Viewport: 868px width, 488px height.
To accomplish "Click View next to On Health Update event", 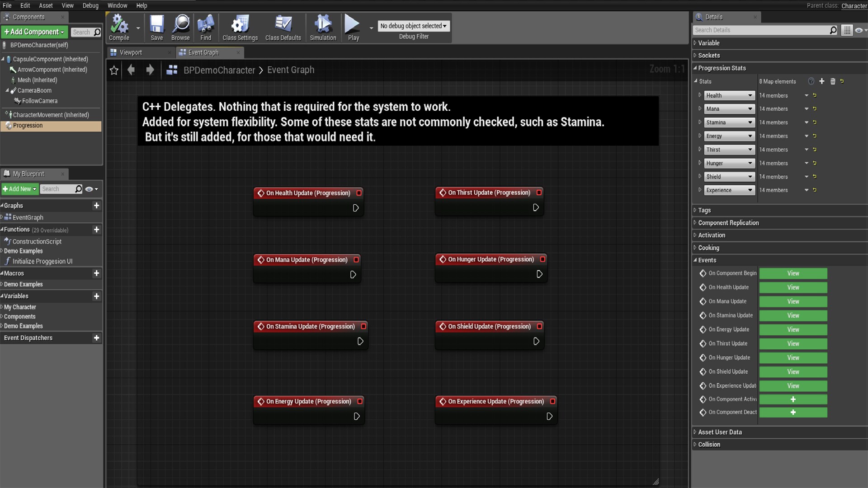I will (793, 287).
